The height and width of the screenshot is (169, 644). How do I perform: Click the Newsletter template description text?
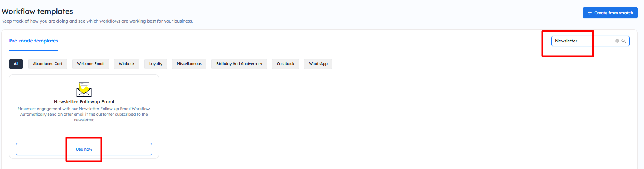click(84, 114)
